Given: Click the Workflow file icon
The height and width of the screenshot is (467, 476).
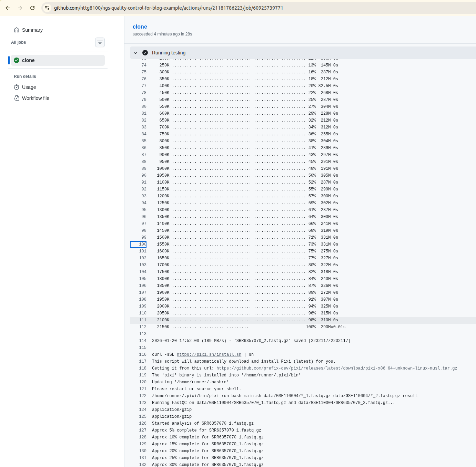Looking at the screenshot, I should [17, 98].
